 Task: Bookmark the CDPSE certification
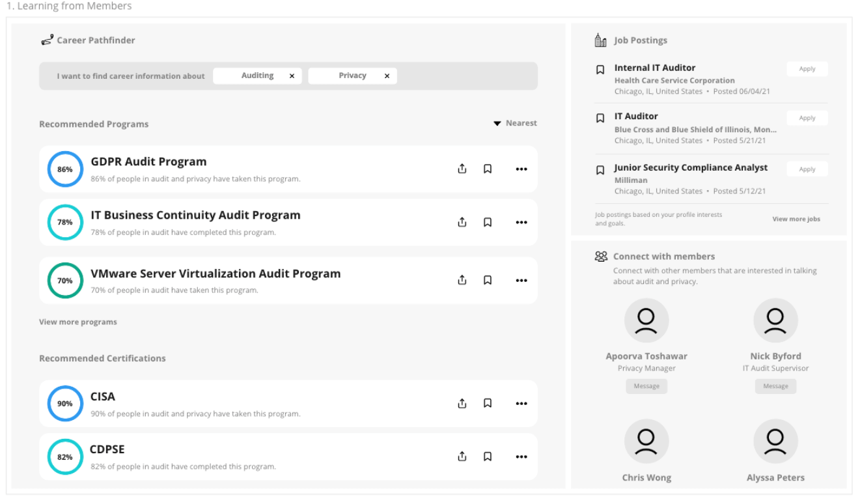click(x=487, y=456)
